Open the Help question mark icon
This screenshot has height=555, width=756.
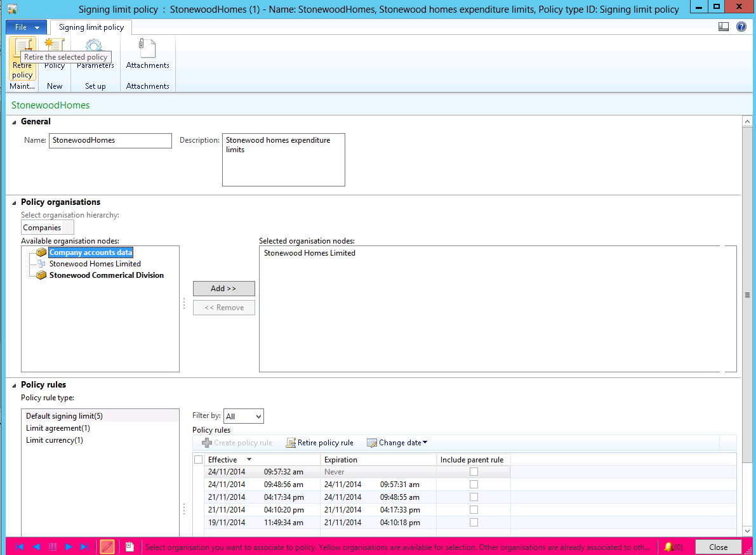(x=741, y=27)
